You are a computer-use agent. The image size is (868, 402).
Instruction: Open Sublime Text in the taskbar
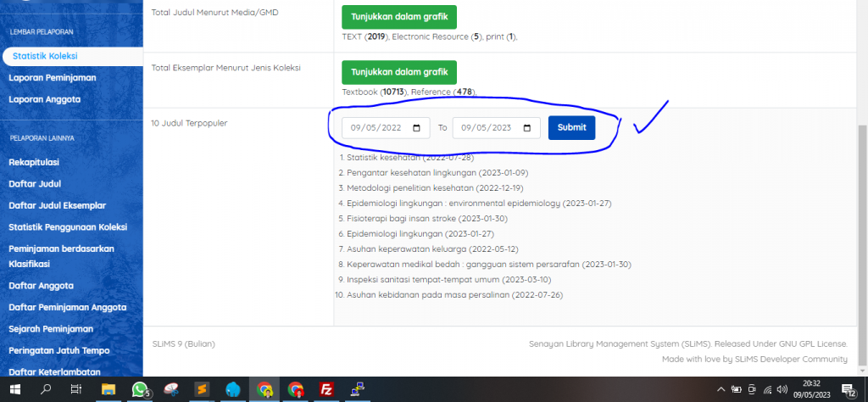pos(202,389)
